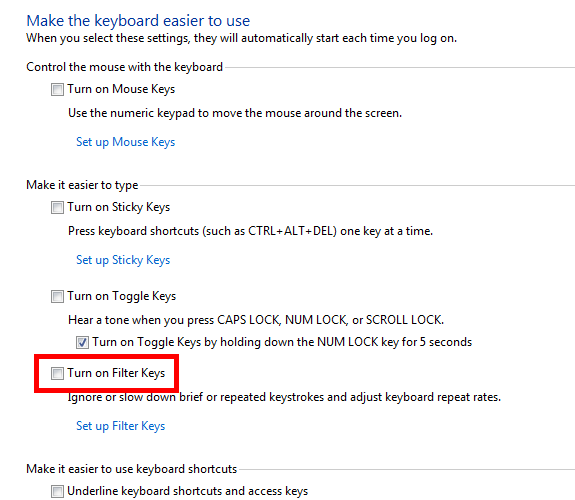Check the Turn on Toggle Keys box
The image size is (575, 500).
tap(57, 296)
